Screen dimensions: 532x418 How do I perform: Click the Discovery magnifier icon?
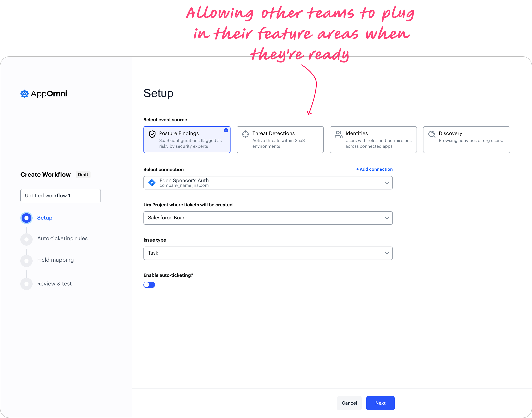click(432, 134)
